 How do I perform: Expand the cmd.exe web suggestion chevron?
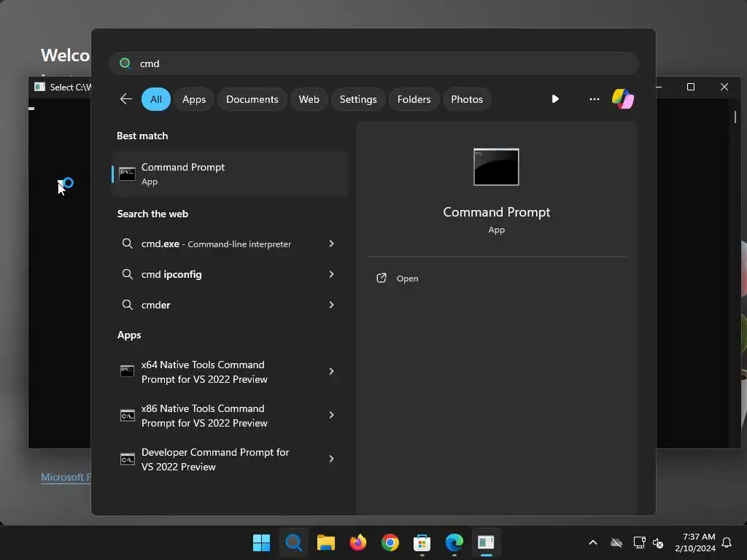(x=332, y=244)
